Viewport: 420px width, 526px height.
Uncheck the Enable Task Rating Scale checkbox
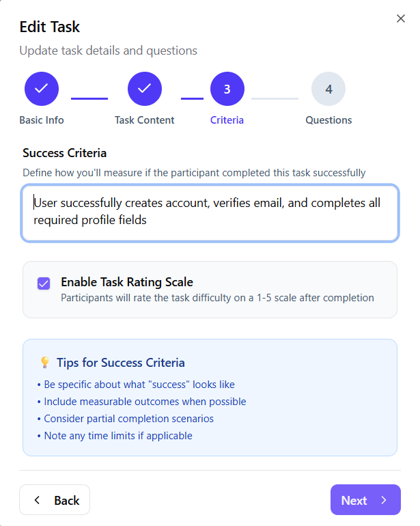(x=44, y=283)
